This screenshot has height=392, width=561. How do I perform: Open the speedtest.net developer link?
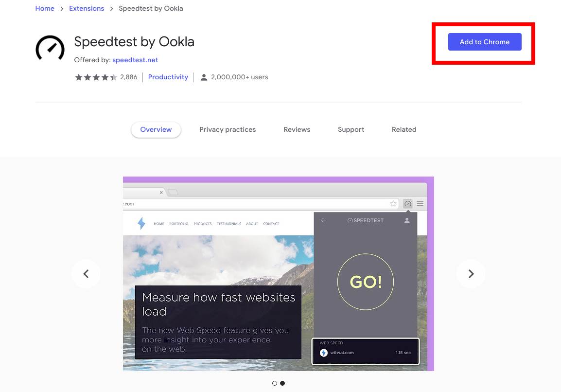[x=135, y=60]
